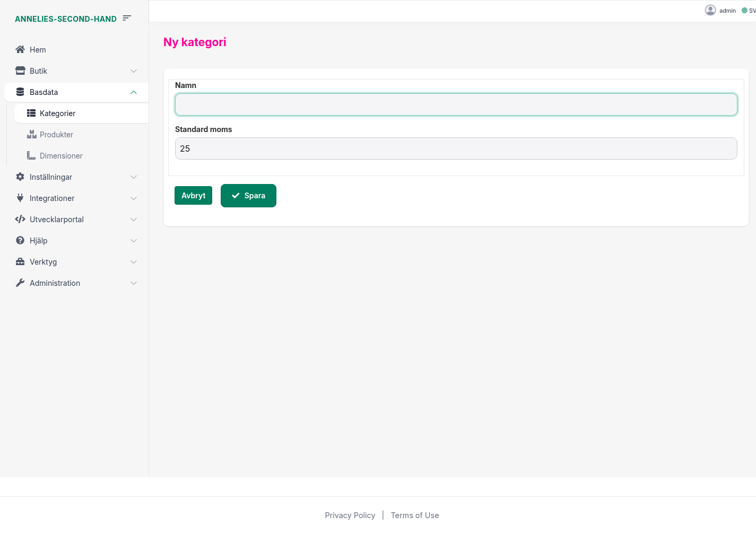Click the Integrationer plug icon
The width and height of the screenshot is (756, 534).
(20, 198)
